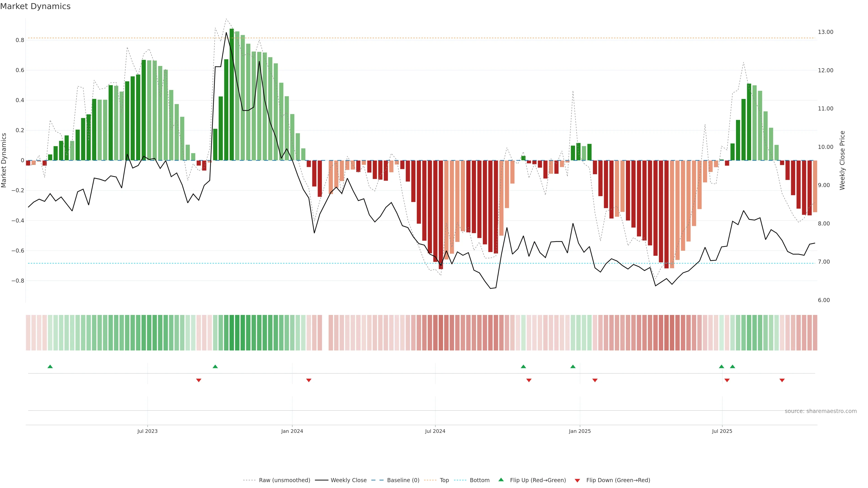The width and height of the screenshot is (868, 488).
Task: Click the rightmost red flip-down triangle marker
Action: coord(782,380)
